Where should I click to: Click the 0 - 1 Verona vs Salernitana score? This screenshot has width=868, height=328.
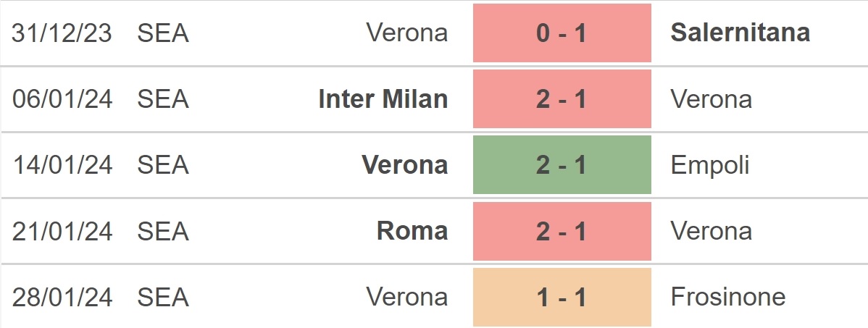(562, 33)
